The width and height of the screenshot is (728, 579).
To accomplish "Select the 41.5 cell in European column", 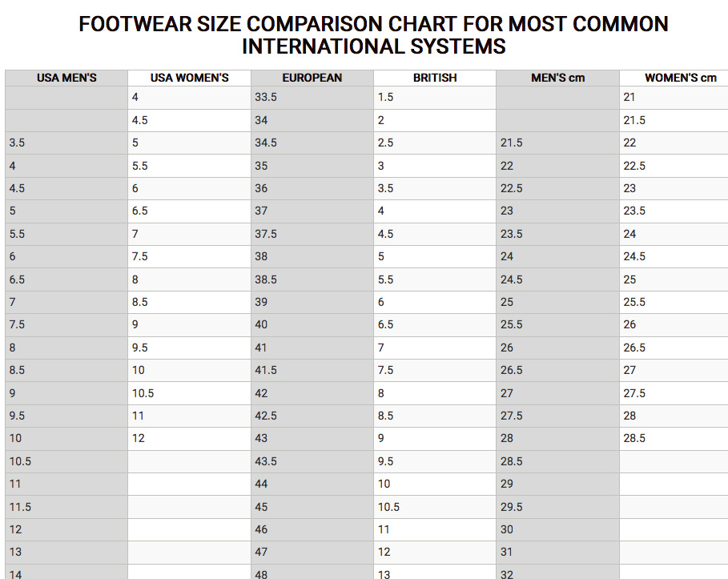I will (x=266, y=370).
